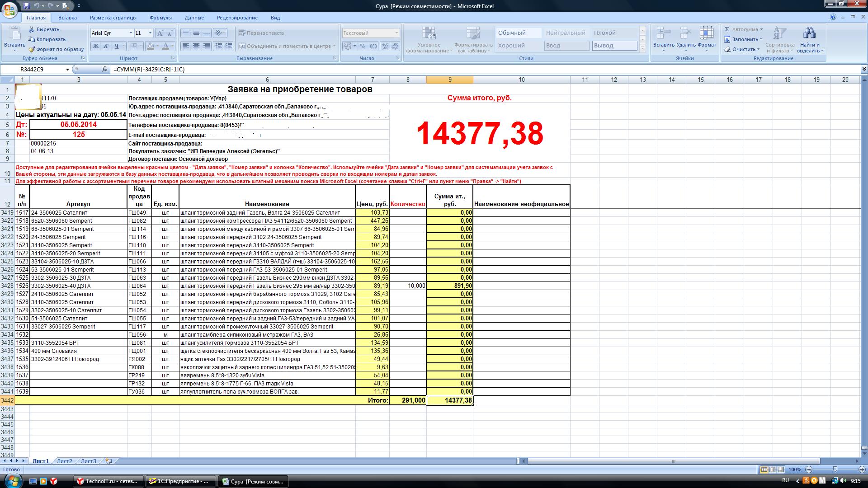Expand the Name Box dropdown arrow

point(67,69)
